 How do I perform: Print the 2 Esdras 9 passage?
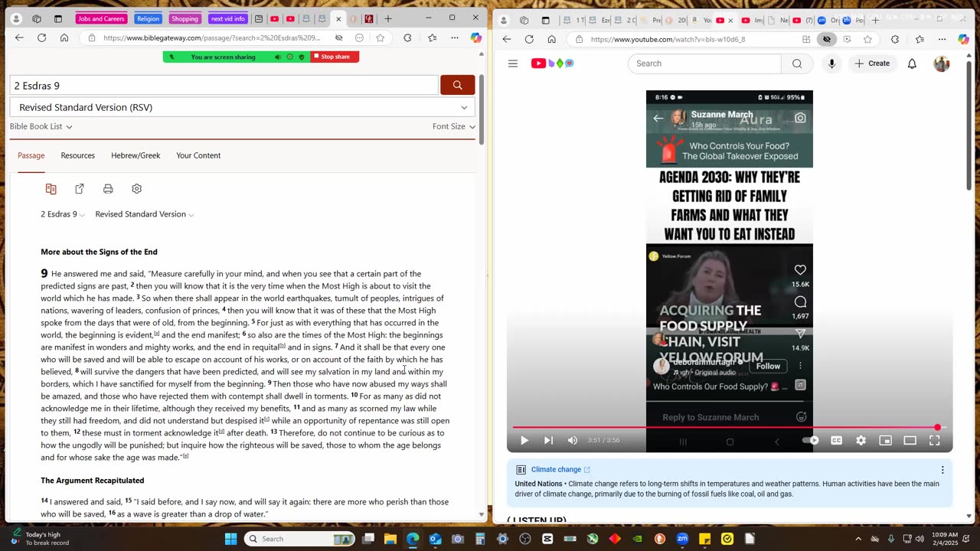coord(108,189)
